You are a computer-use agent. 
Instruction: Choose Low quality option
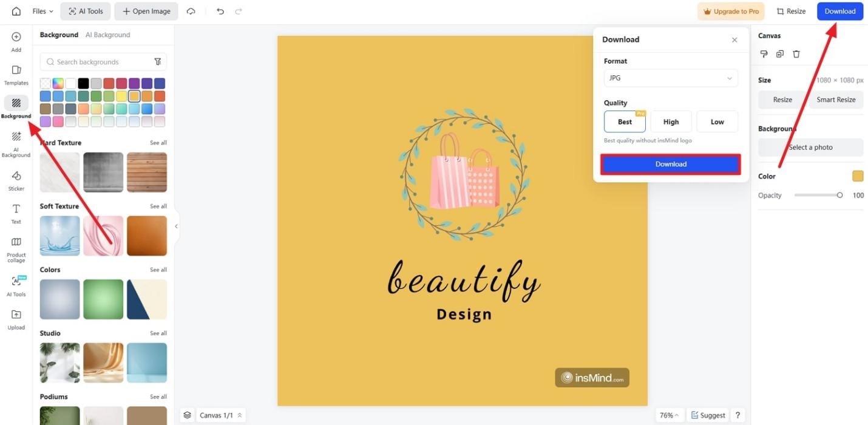click(717, 121)
